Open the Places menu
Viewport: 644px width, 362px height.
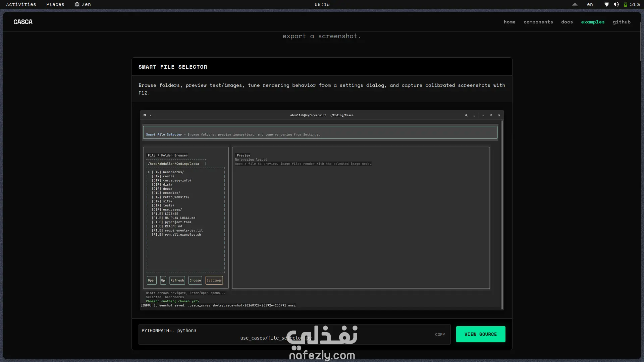(x=55, y=4)
